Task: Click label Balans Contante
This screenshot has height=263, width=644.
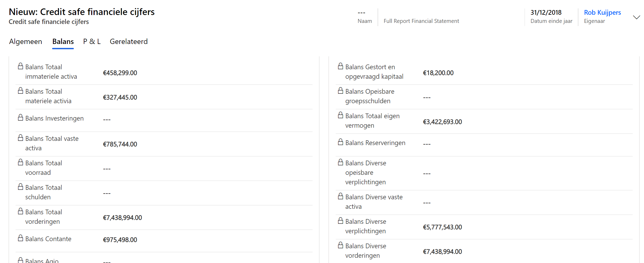Action: pyautogui.click(x=48, y=239)
